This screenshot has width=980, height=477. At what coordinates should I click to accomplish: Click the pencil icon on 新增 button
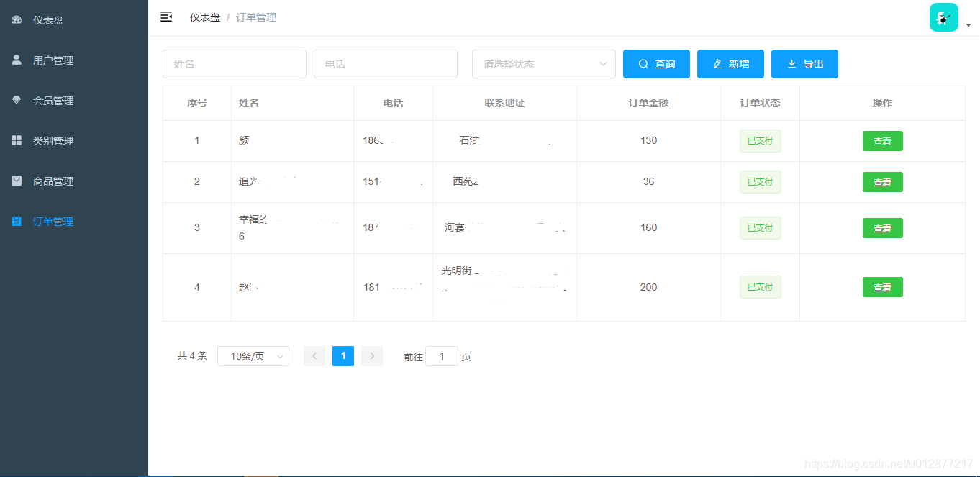pos(718,64)
